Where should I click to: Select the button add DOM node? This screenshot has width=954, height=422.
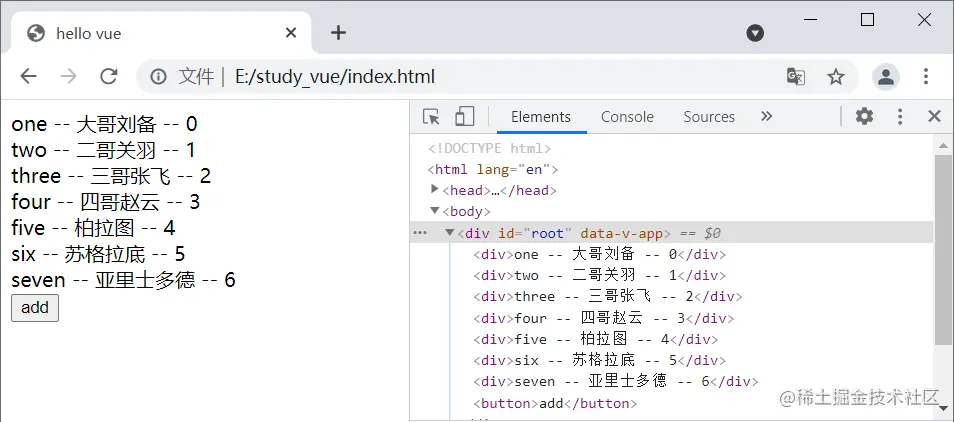pos(555,403)
